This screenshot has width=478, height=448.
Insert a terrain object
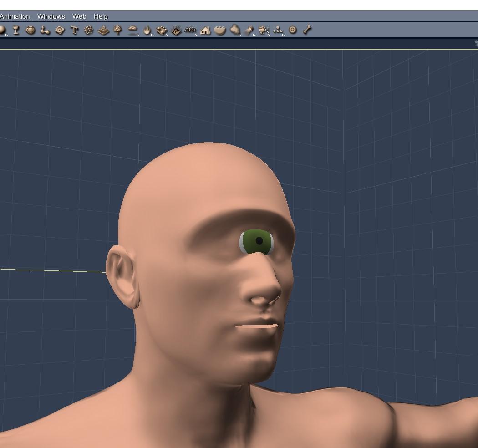coord(103,30)
